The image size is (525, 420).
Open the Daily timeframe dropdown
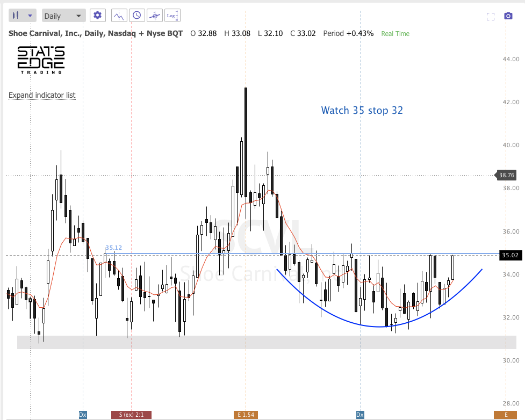(63, 15)
